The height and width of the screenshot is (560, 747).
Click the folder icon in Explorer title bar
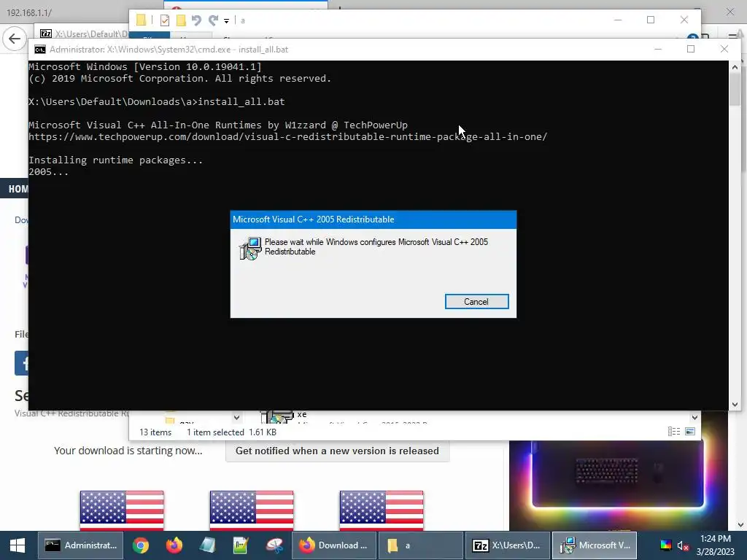click(141, 20)
